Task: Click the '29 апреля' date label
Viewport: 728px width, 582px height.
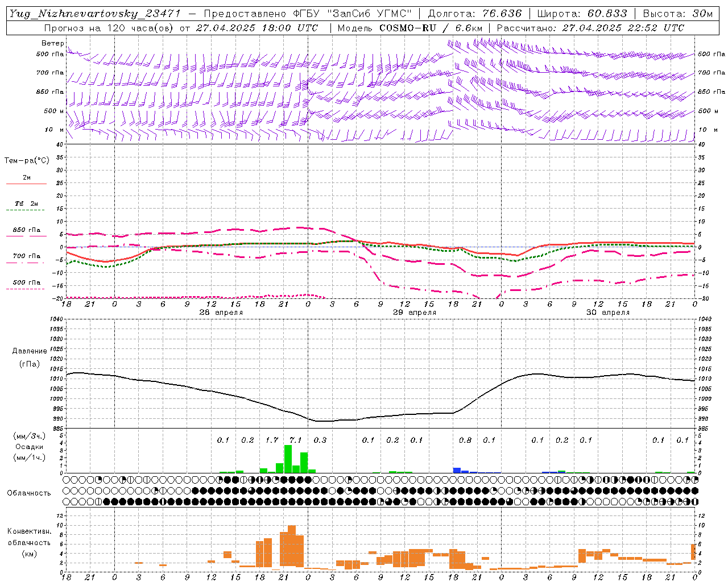Action: click(415, 313)
